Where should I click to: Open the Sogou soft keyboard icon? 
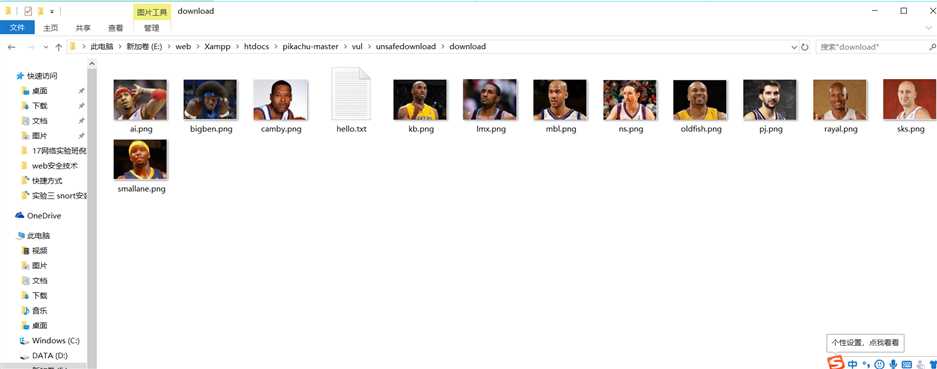[907, 364]
